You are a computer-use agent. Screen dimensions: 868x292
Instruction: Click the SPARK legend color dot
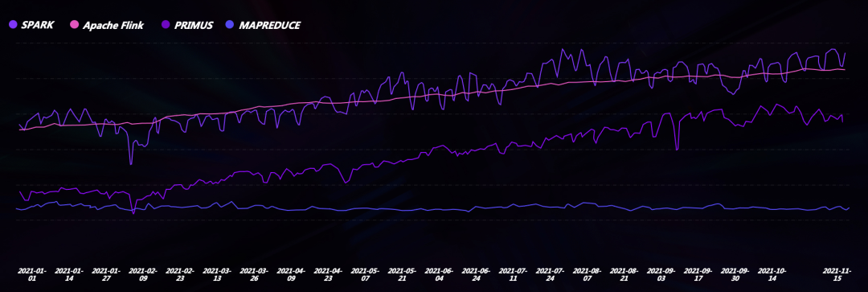[x=14, y=25]
